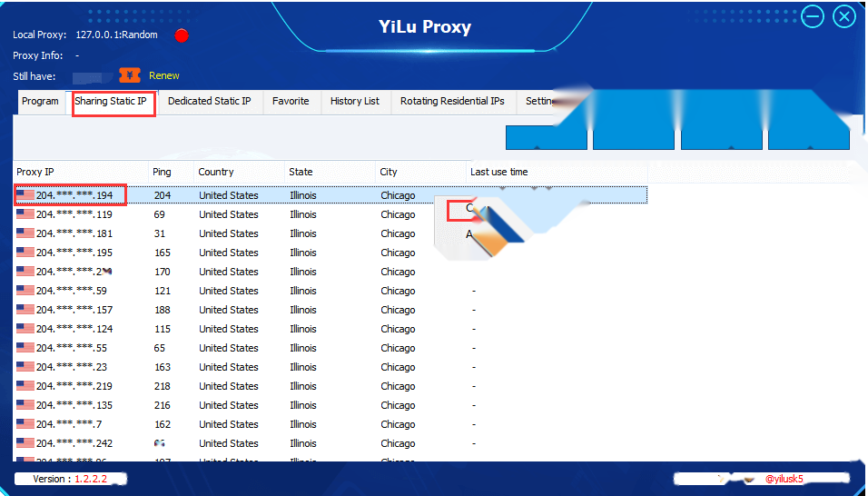Sort by Last use time column header
The width and height of the screenshot is (868, 496).
(x=557, y=173)
